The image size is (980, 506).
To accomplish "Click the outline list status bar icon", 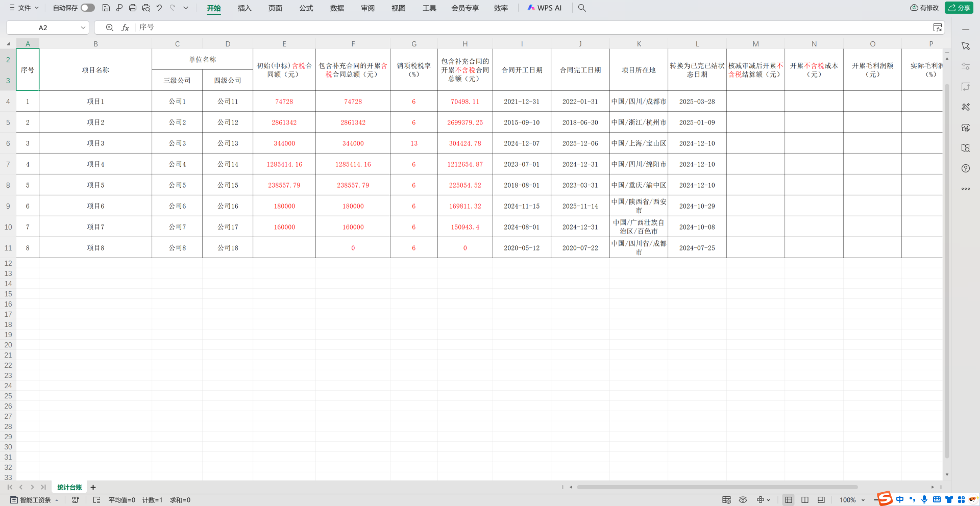I will [x=96, y=500].
